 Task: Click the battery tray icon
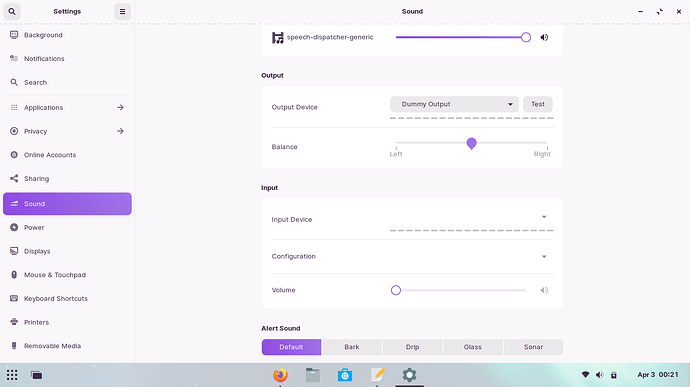click(614, 375)
